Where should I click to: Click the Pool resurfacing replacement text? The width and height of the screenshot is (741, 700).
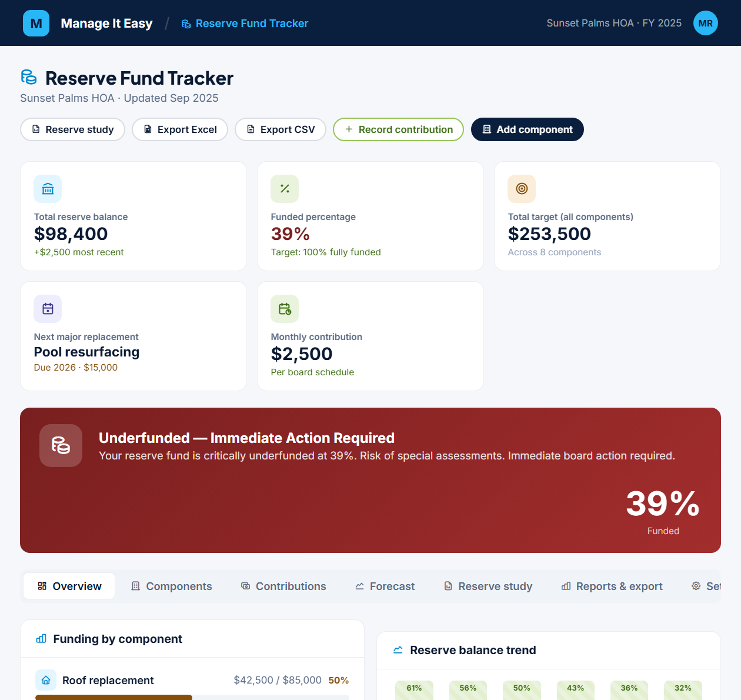tap(86, 352)
